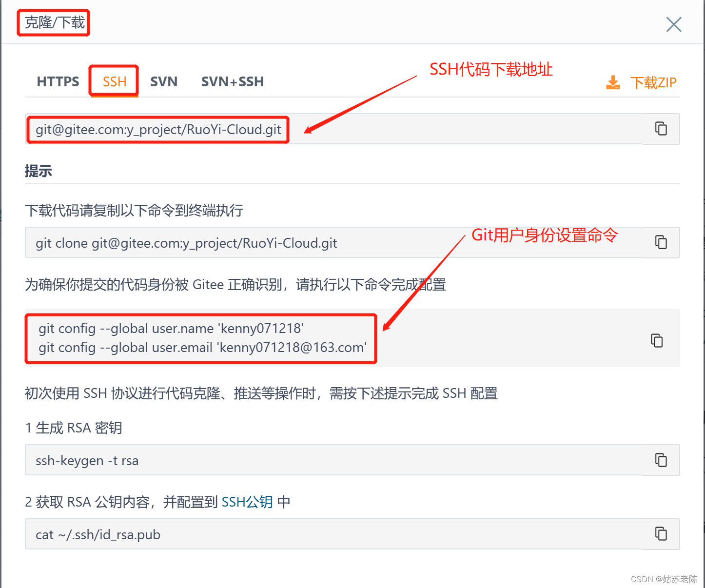Switch to the SVN+SSH tab

(x=233, y=81)
